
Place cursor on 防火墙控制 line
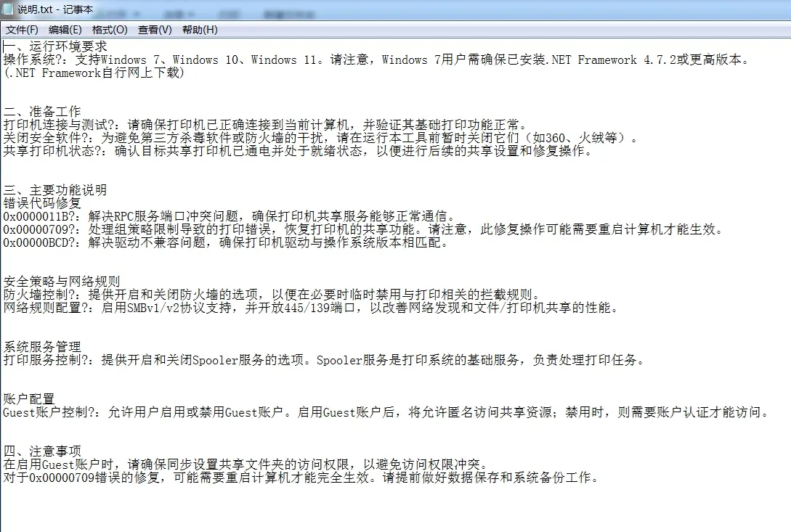[x=36, y=295]
